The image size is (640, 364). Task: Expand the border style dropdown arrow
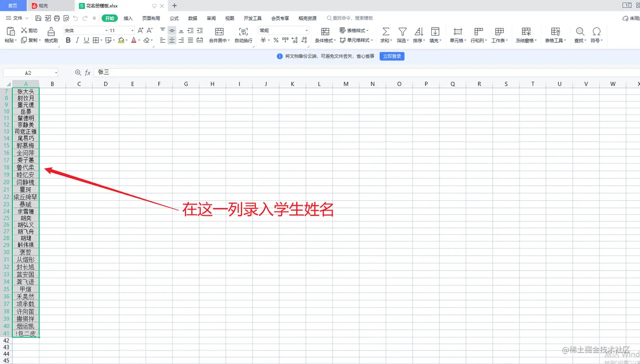[x=101, y=40]
